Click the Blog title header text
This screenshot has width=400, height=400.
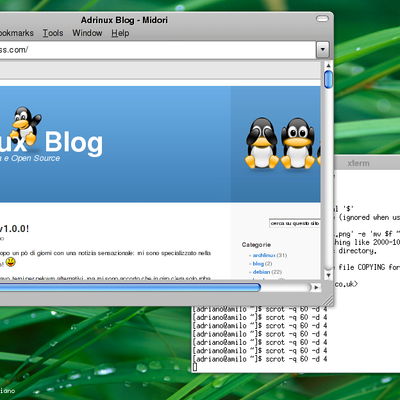click(x=74, y=143)
